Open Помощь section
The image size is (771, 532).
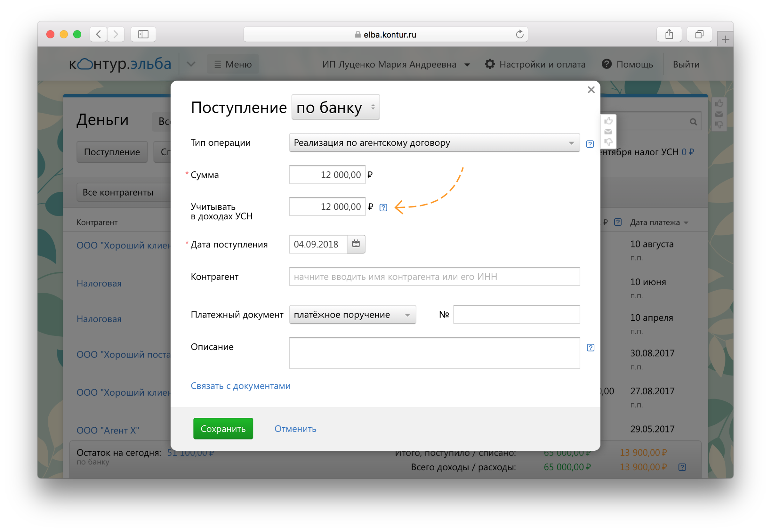coord(627,64)
